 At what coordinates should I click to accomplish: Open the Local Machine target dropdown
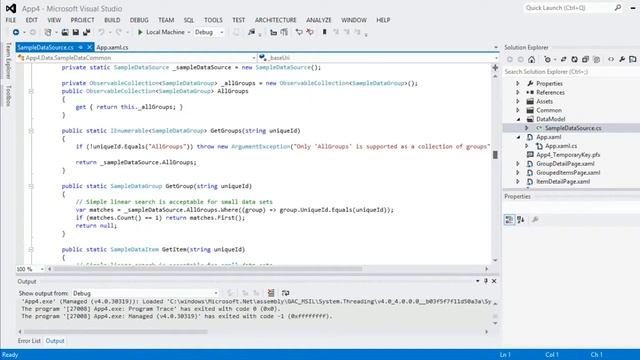click(x=189, y=32)
